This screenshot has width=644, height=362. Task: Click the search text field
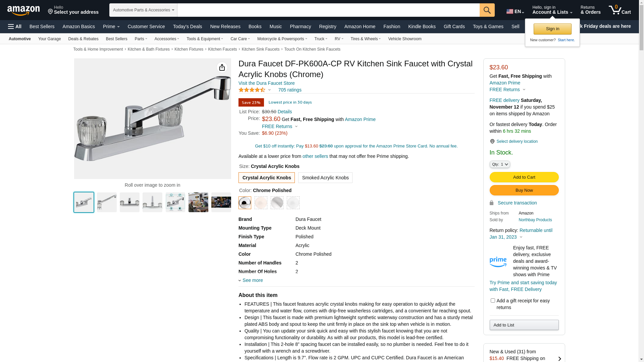click(328, 10)
